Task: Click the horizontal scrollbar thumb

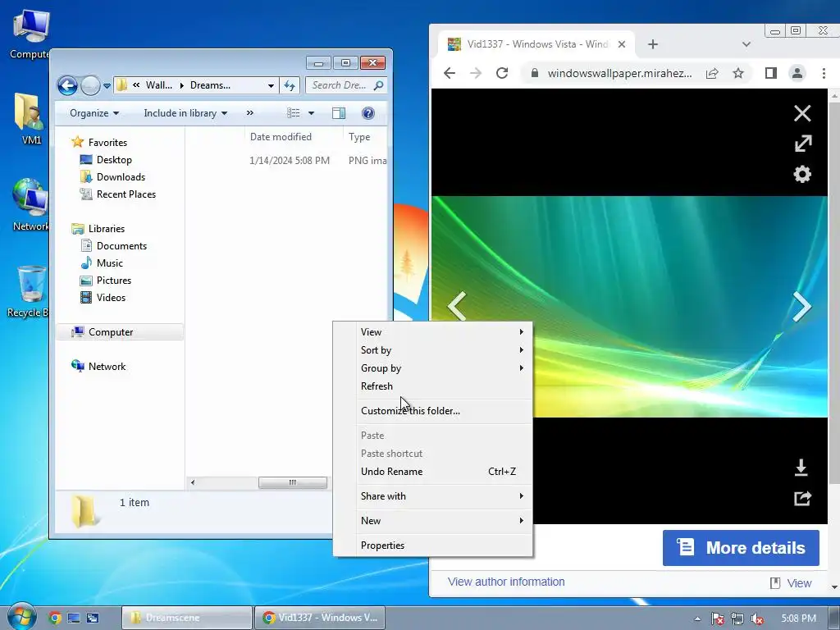Action: pos(293,482)
